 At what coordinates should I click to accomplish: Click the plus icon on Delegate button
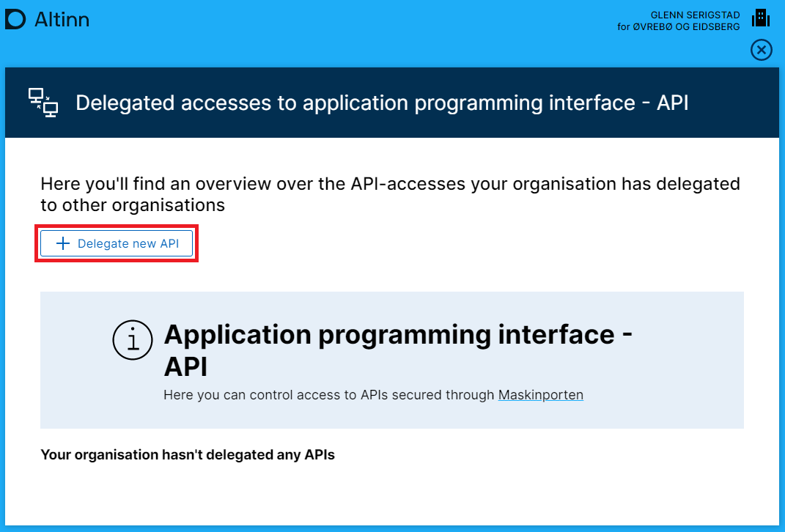click(x=64, y=244)
